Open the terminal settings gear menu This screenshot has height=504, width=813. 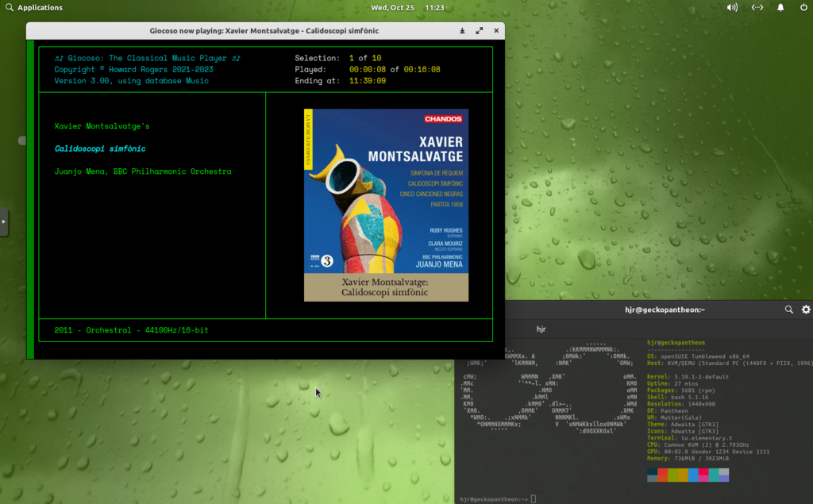click(x=806, y=310)
